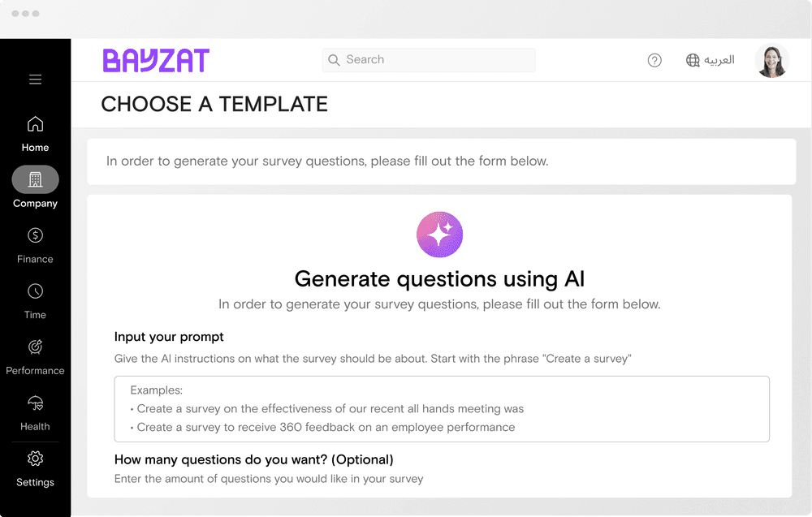Open the Performance target icon
The image size is (812, 517).
click(35, 347)
